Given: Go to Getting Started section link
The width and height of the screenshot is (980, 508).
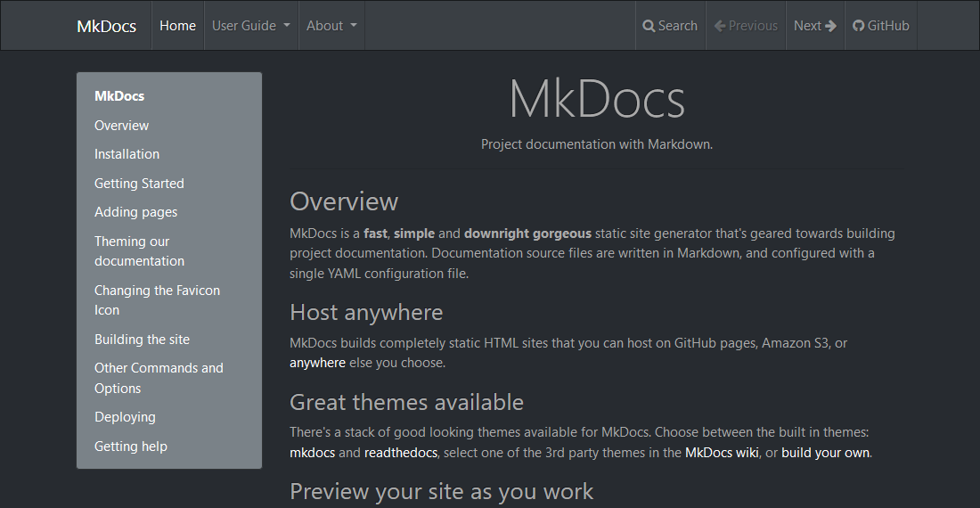Looking at the screenshot, I should pos(139,184).
